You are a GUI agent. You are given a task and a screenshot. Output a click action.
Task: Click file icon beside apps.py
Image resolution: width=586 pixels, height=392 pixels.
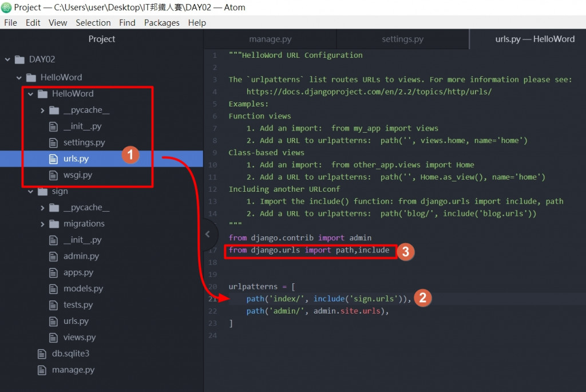pyautogui.click(x=53, y=273)
